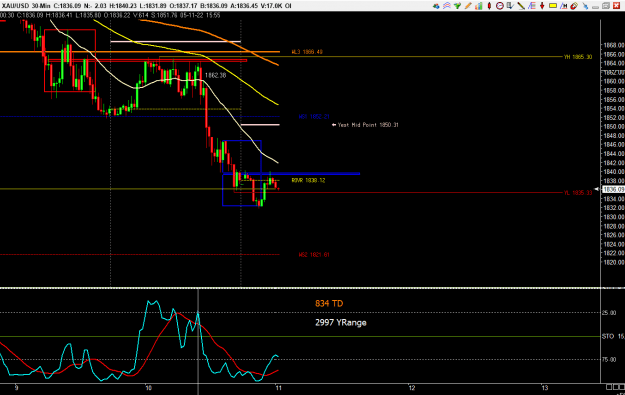Click the XAU/USD 30-Min title text
This screenshot has height=395, width=625.
[x=26, y=6]
